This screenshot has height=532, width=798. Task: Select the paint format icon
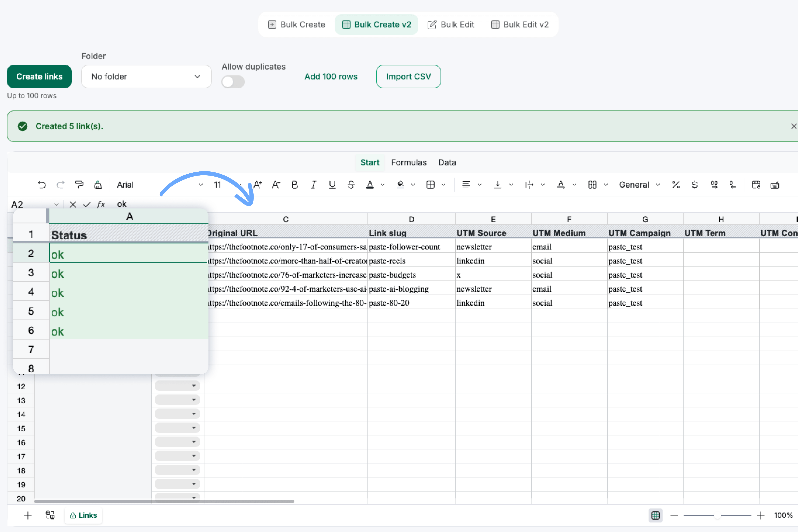click(x=79, y=185)
